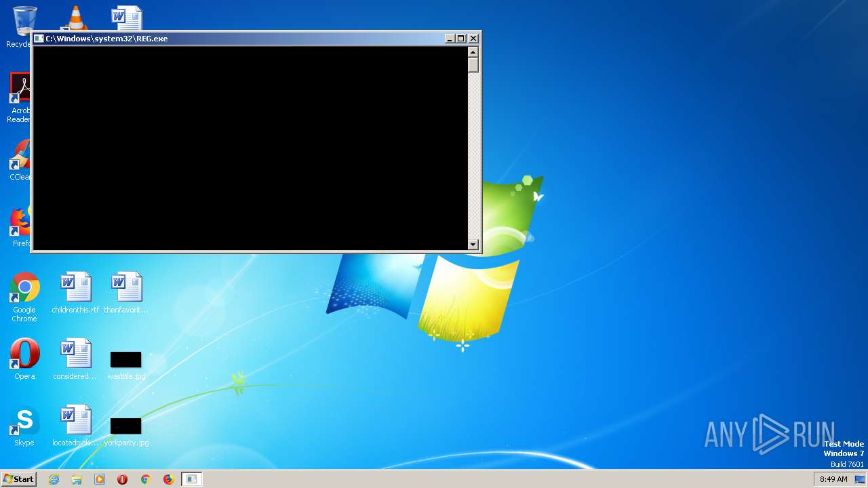Click the console vertical scrollbar thumb
The height and width of the screenshot is (488, 868).
point(473,65)
